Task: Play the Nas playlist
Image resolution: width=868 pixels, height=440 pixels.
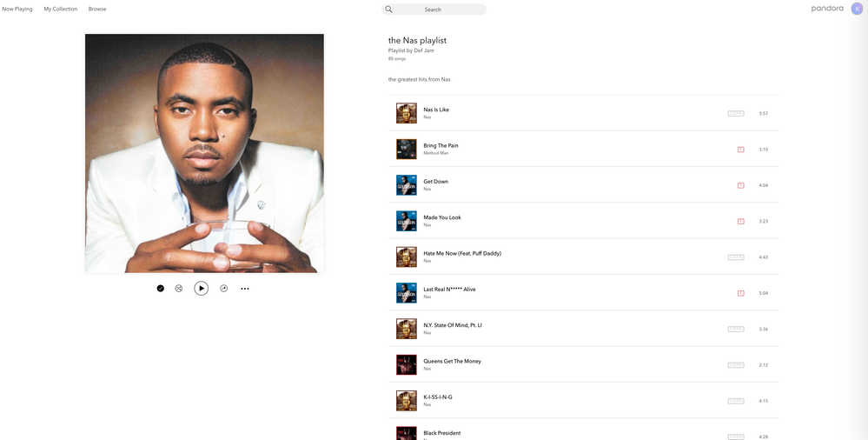Action: click(201, 288)
